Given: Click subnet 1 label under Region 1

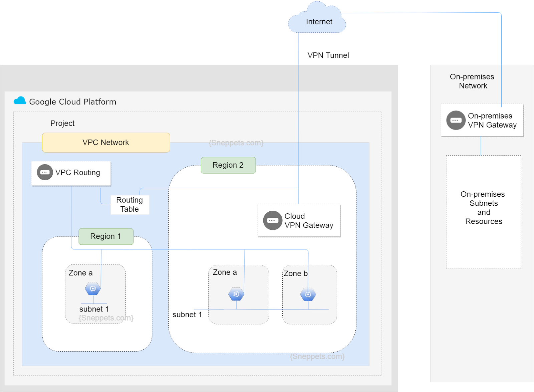Looking at the screenshot, I should point(94,309).
